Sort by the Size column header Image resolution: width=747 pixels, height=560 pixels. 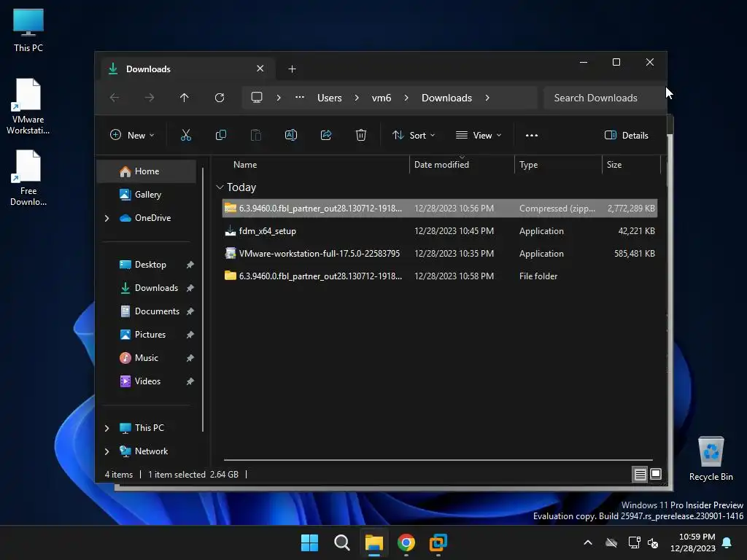click(x=614, y=165)
